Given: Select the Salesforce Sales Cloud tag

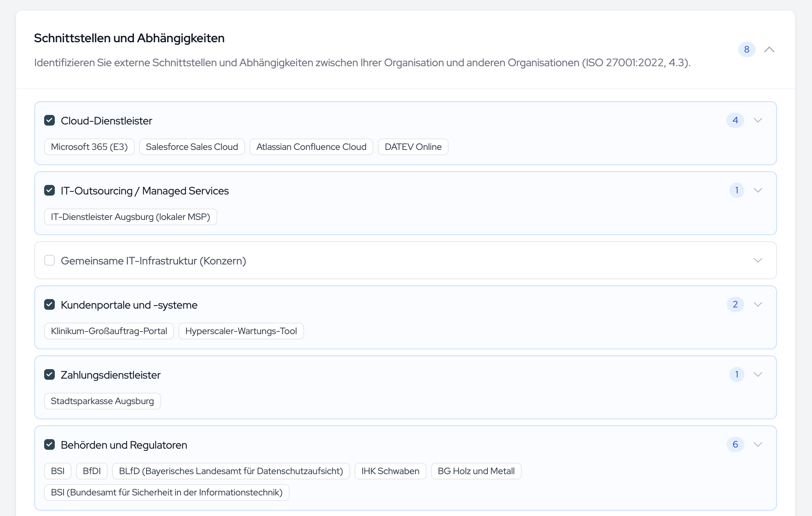Looking at the screenshot, I should point(192,147).
